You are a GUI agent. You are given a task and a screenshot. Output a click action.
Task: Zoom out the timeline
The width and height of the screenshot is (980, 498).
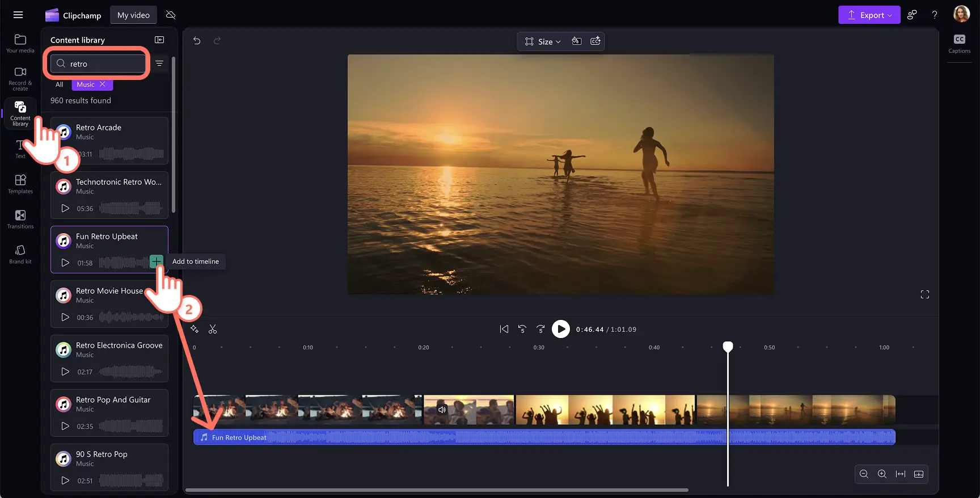[x=864, y=474]
